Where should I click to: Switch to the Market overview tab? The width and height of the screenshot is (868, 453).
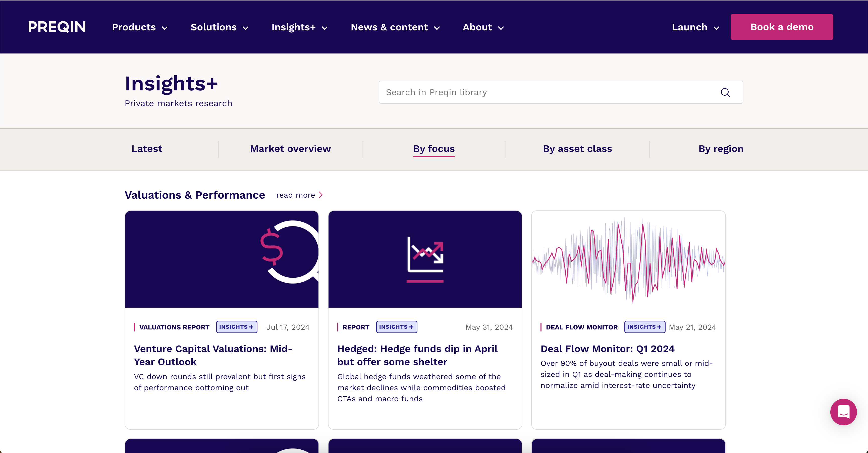point(290,149)
